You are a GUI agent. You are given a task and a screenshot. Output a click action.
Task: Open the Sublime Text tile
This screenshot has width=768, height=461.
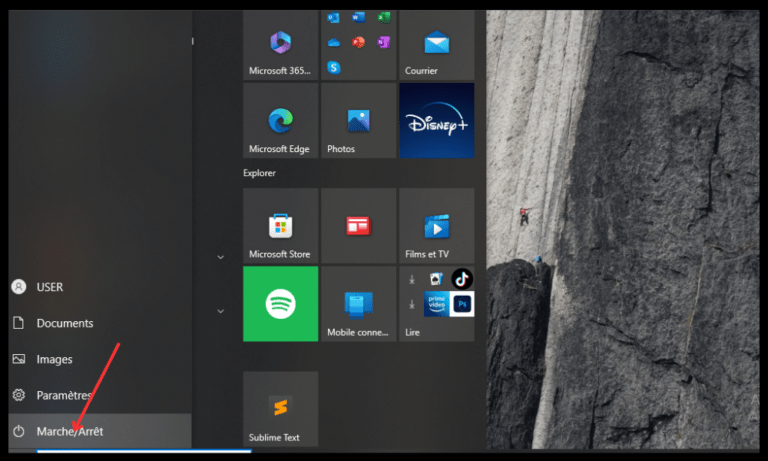point(281,409)
